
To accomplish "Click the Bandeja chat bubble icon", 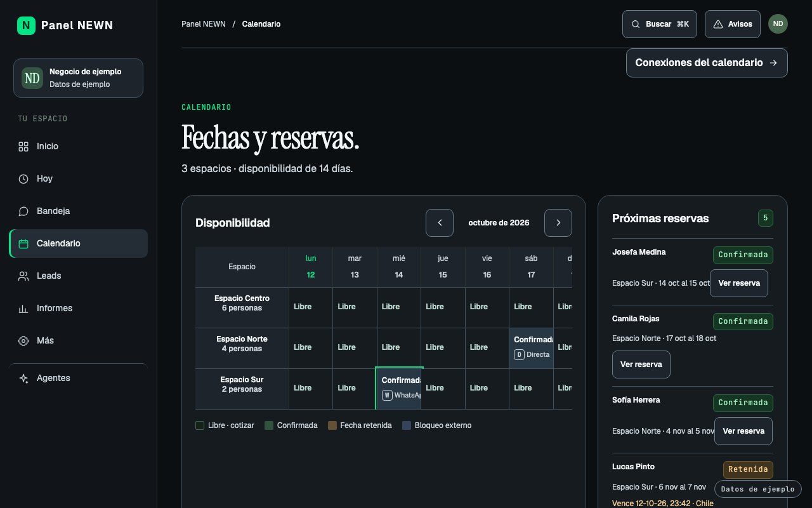I will pyautogui.click(x=23, y=211).
